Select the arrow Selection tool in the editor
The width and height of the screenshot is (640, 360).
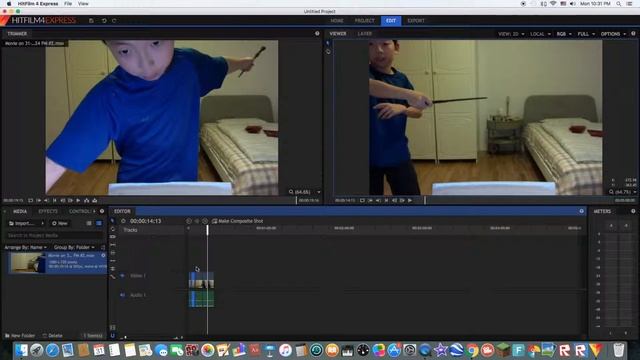click(x=113, y=221)
